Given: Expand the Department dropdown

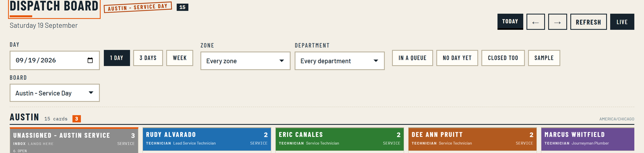Looking at the screenshot, I should coord(340,61).
